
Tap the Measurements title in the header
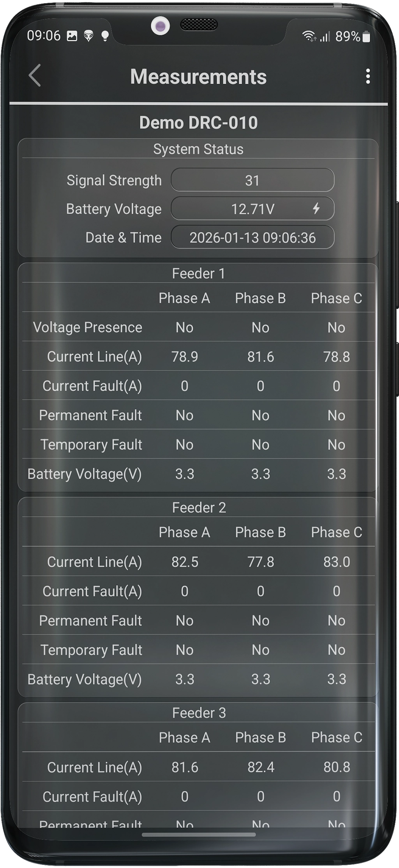coord(198,77)
